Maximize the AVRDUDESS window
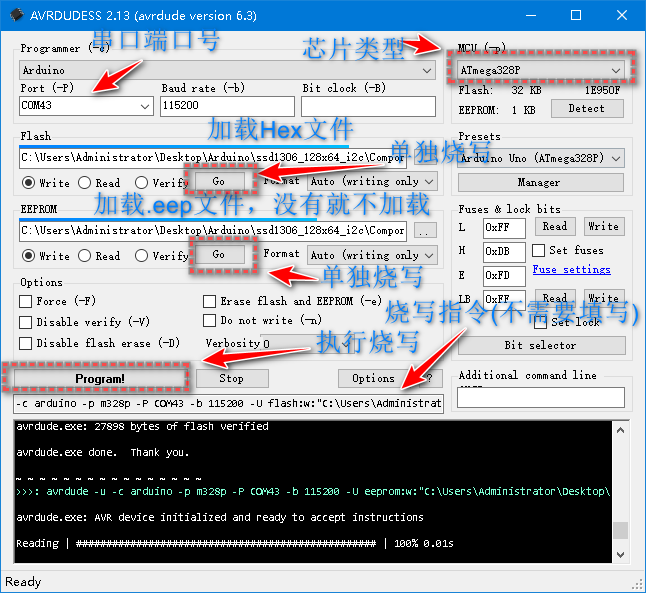646x593 pixels. [x=576, y=15]
